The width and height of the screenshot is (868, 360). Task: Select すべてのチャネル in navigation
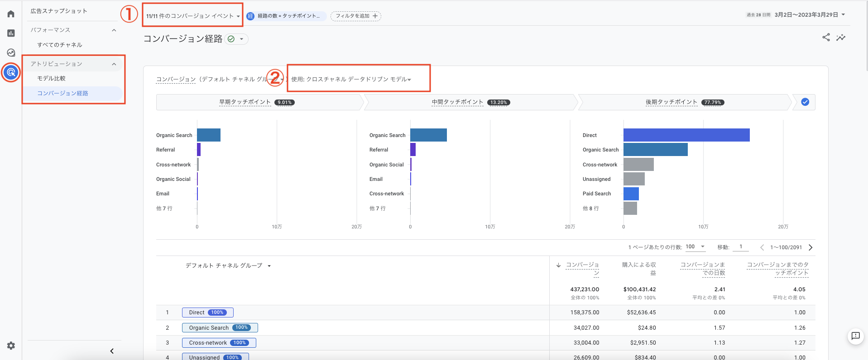pos(60,45)
